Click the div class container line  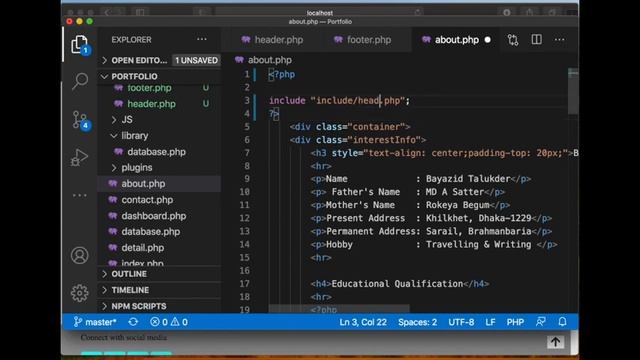(x=350, y=127)
